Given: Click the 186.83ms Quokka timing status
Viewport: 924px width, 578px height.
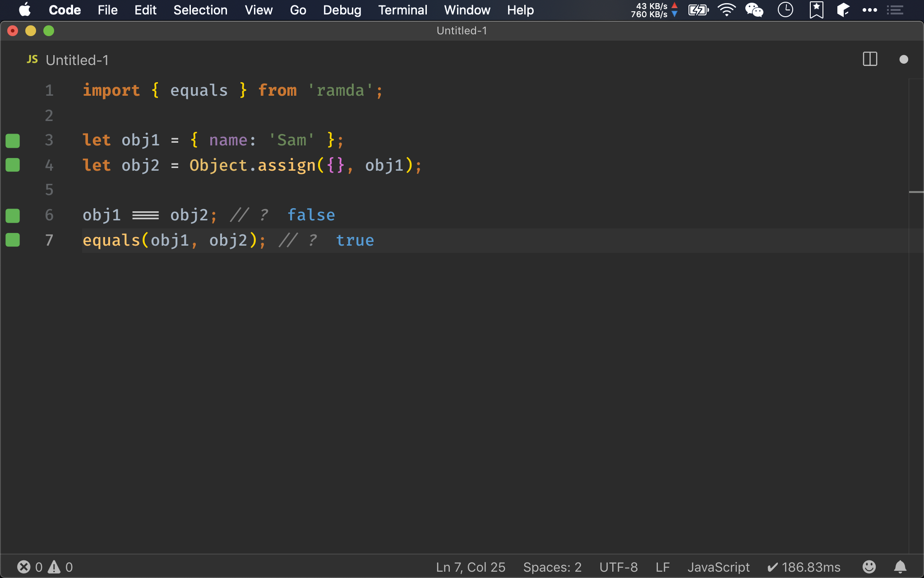Looking at the screenshot, I should pyautogui.click(x=804, y=567).
